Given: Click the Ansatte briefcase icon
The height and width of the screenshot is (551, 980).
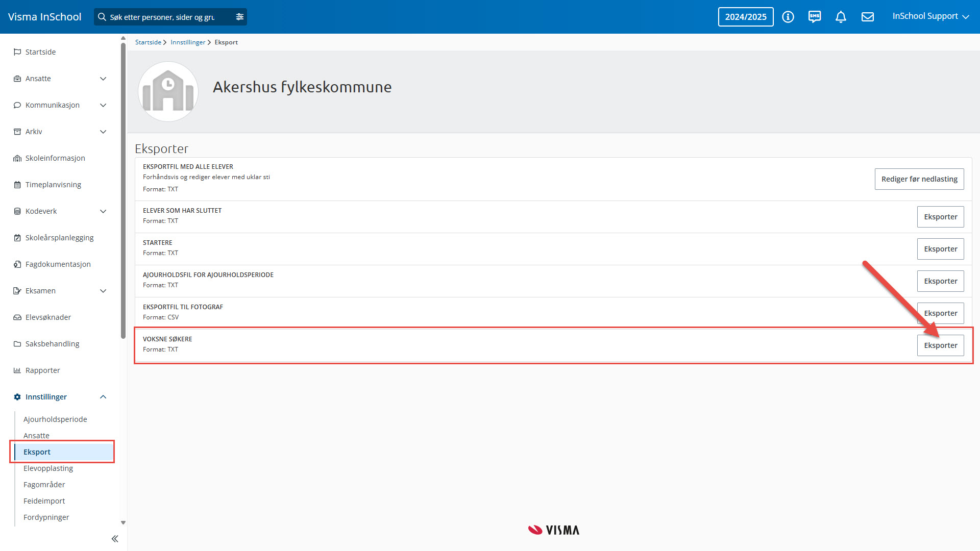Looking at the screenshot, I should coord(17,79).
